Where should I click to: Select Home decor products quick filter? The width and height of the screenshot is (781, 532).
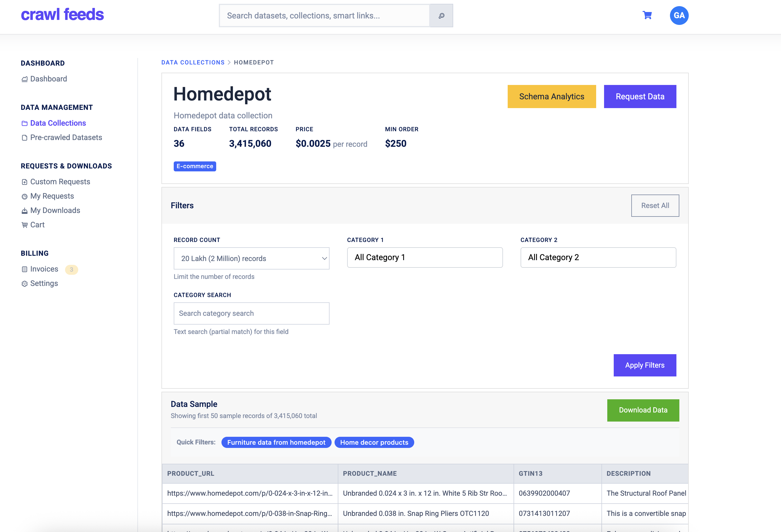[374, 442]
